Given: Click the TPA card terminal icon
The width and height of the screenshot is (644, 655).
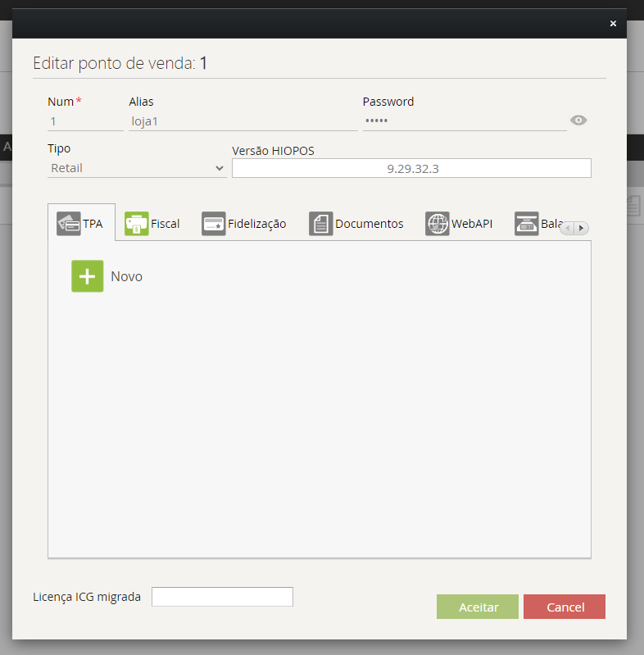Looking at the screenshot, I should click(69, 224).
